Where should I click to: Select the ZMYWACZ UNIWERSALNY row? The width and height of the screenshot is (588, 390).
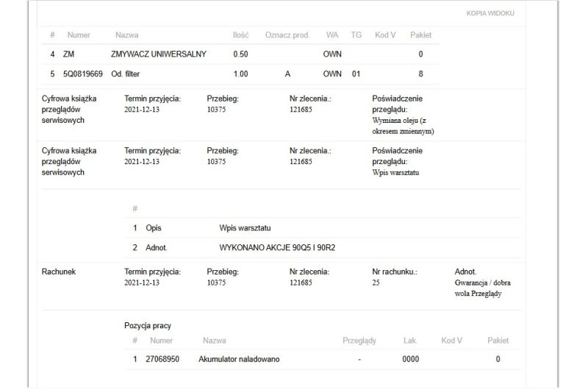(x=240, y=54)
